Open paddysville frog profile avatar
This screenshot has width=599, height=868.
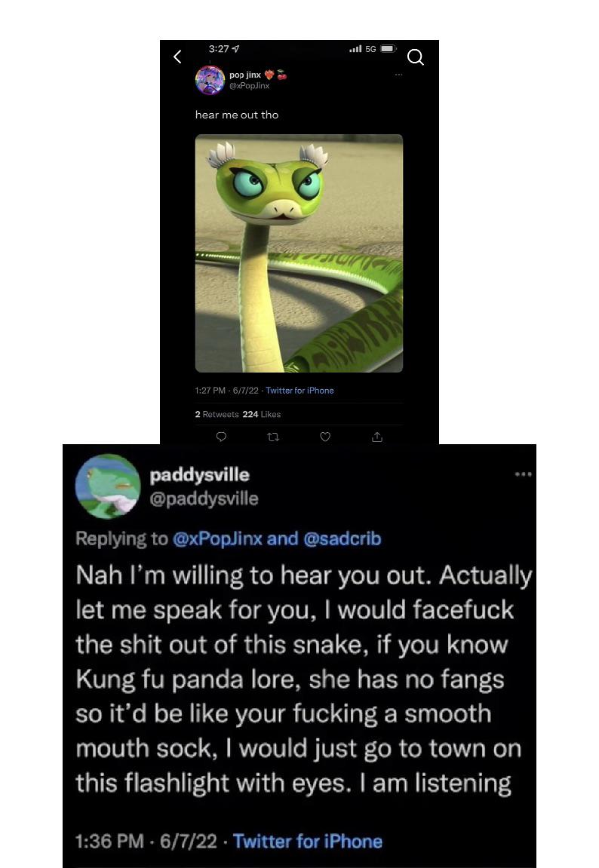(x=108, y=486)
